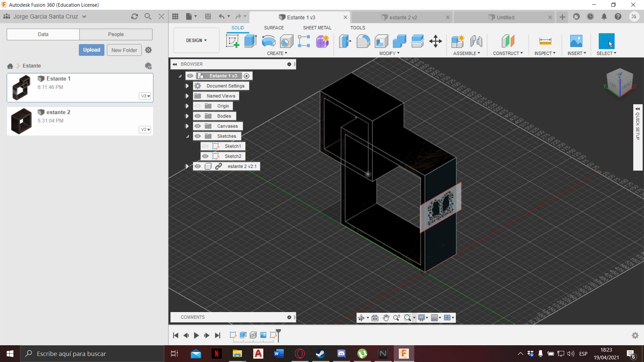Hide the estante 2 v2:1 component
Screen dimensions: 644x362
(x=197, y=166)
